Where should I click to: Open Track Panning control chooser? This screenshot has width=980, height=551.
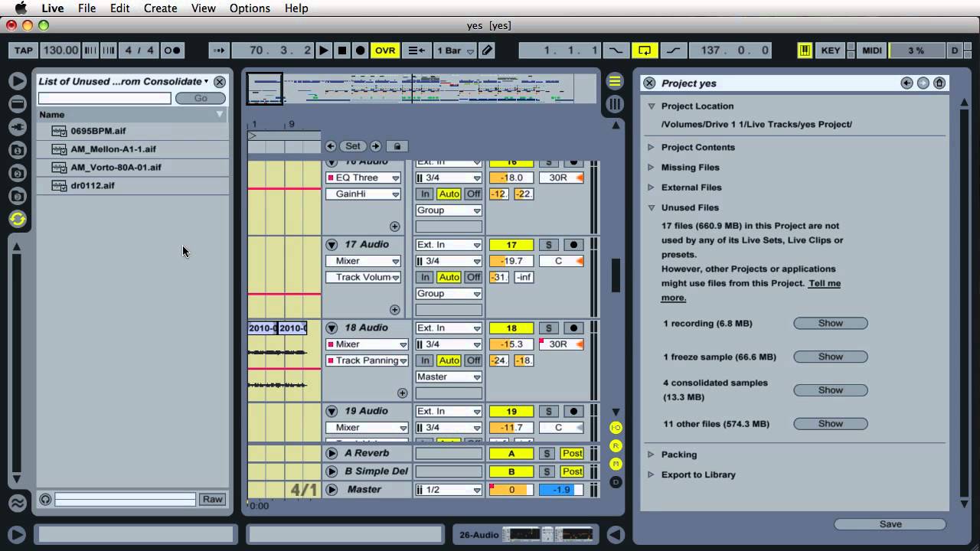coord(367,360)
